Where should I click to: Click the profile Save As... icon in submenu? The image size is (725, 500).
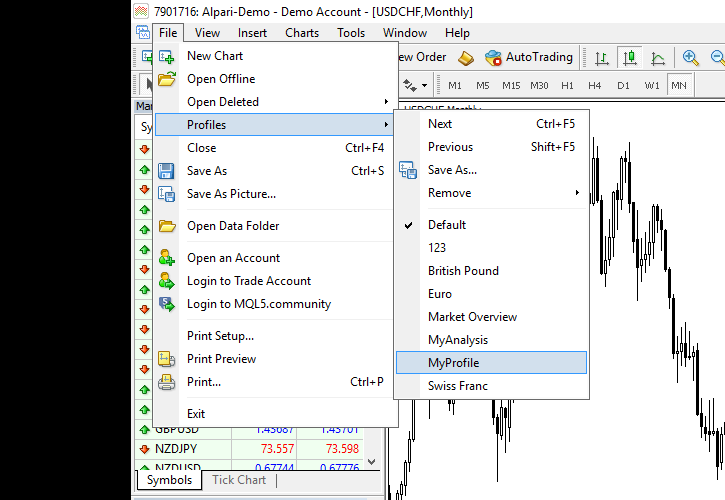(408, 170)
